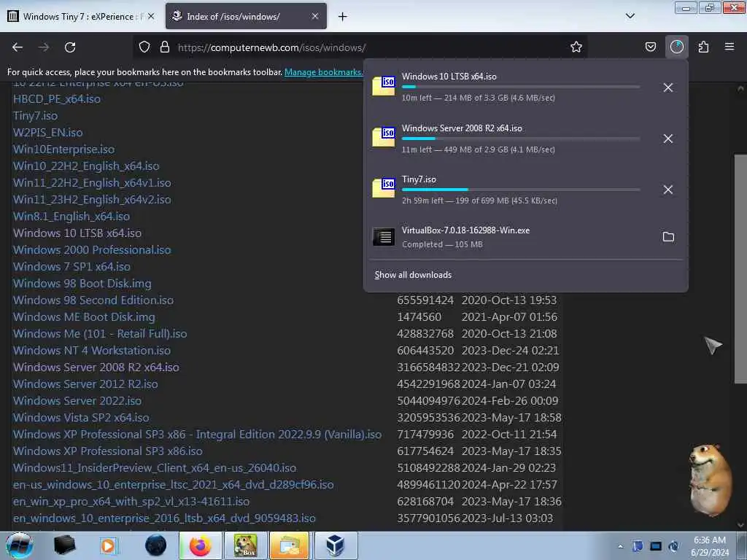Screen dimensions: 747x560
Task: Open the Win8.1_English_x64.iso link
Action: click(x=71, y=216)
